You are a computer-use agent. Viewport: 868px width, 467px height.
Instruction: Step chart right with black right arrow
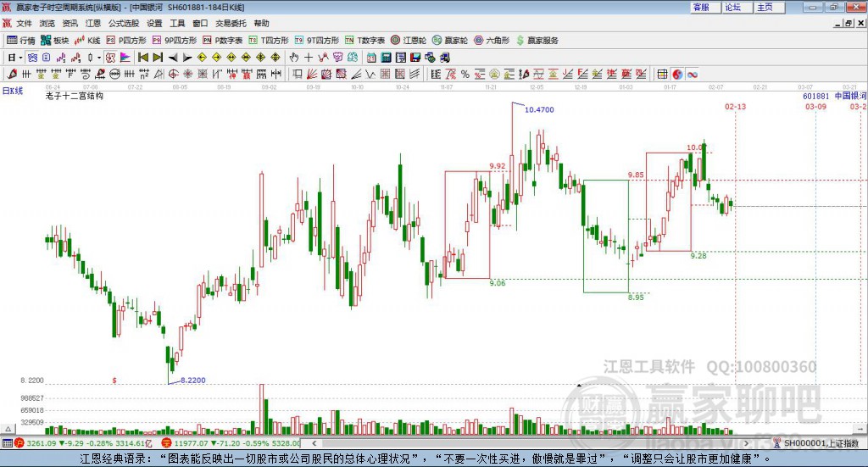187,58
